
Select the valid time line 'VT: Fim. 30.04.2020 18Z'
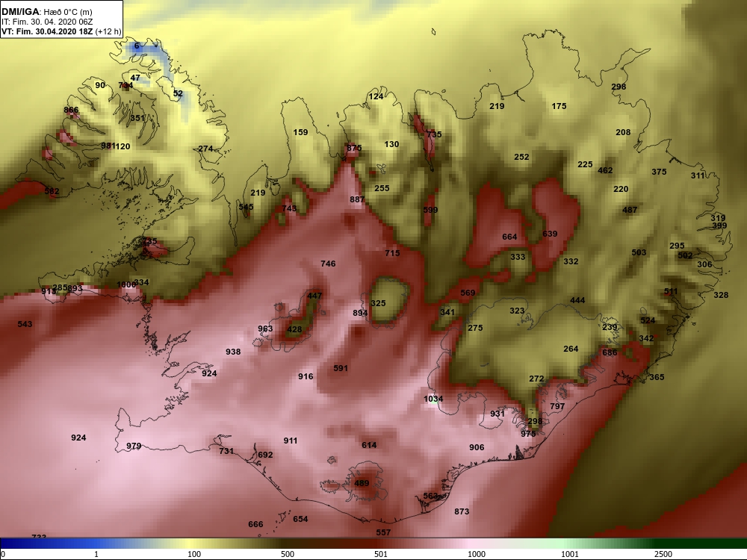coord(47,32)
